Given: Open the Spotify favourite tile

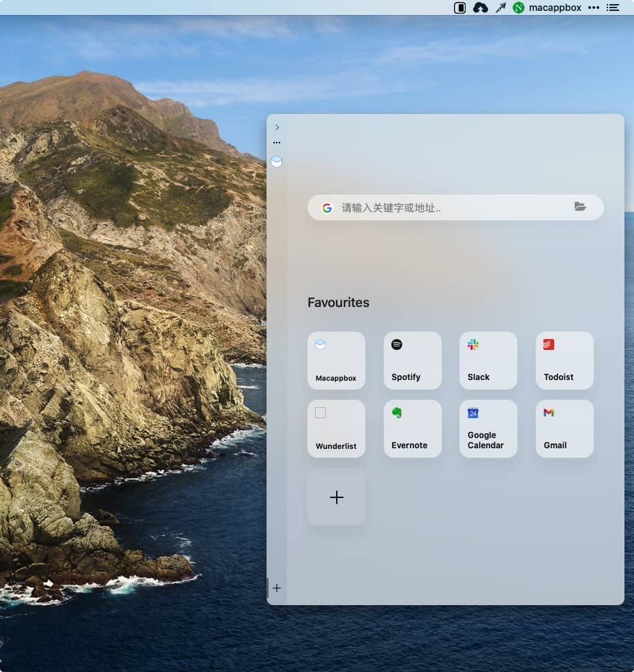Looking at the screenshot, I should [x=412, y=360].
